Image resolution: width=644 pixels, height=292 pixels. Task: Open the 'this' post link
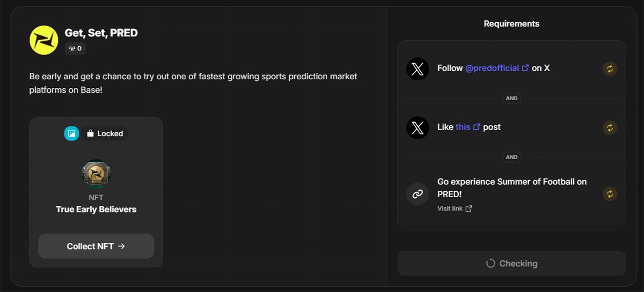[463, 127]
